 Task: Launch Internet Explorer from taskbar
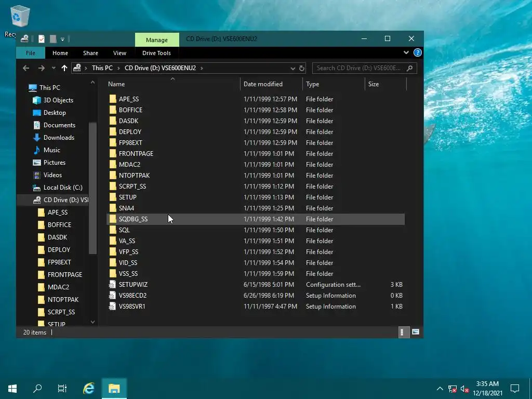(x=88, y=389)
